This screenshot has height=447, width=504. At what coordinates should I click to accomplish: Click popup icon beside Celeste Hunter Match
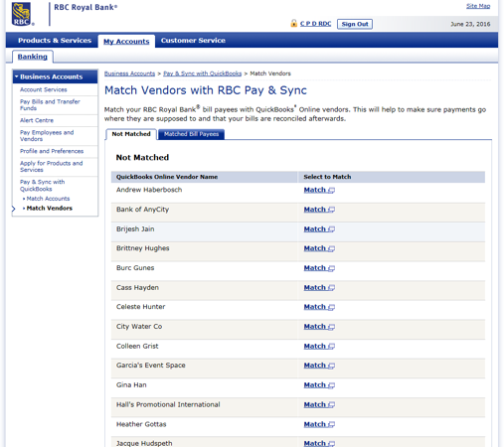331,307
